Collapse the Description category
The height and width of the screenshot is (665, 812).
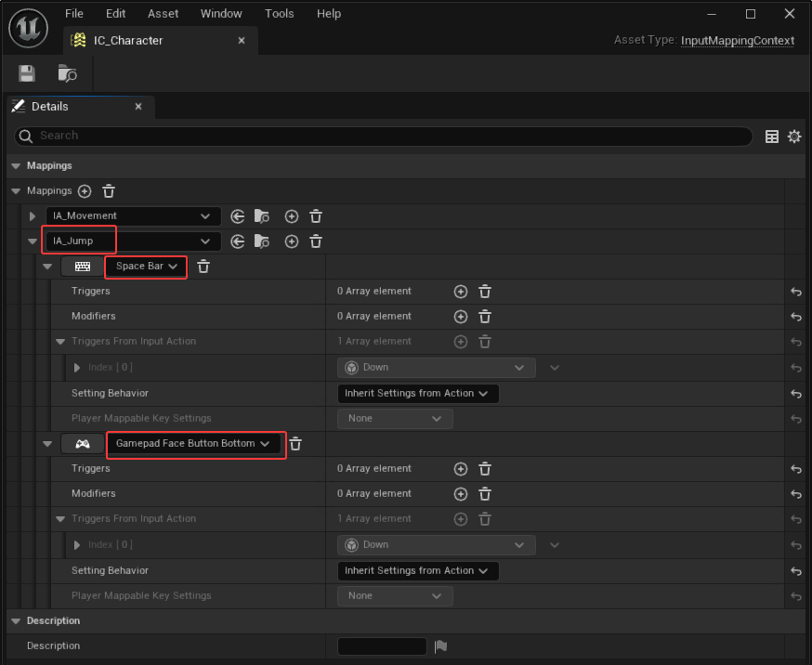tap(16, 620)
